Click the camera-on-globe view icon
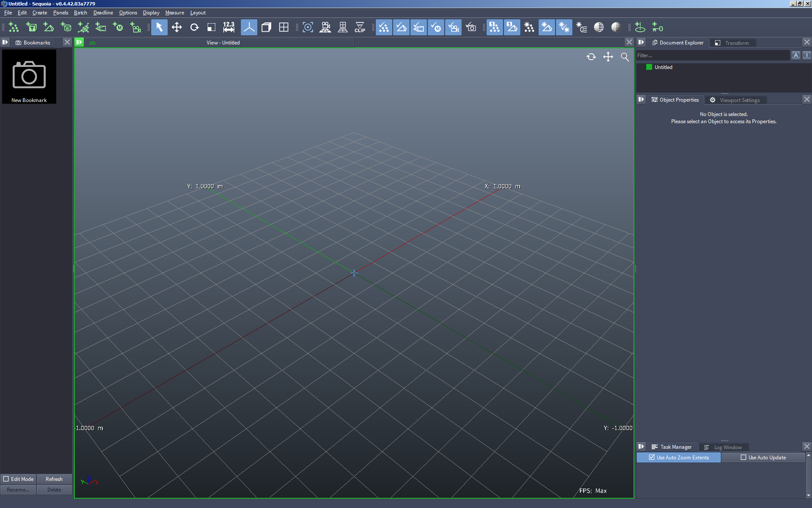The width and height of the screenshot is (812, 508). pyautogui.click(x=325, y=28)
